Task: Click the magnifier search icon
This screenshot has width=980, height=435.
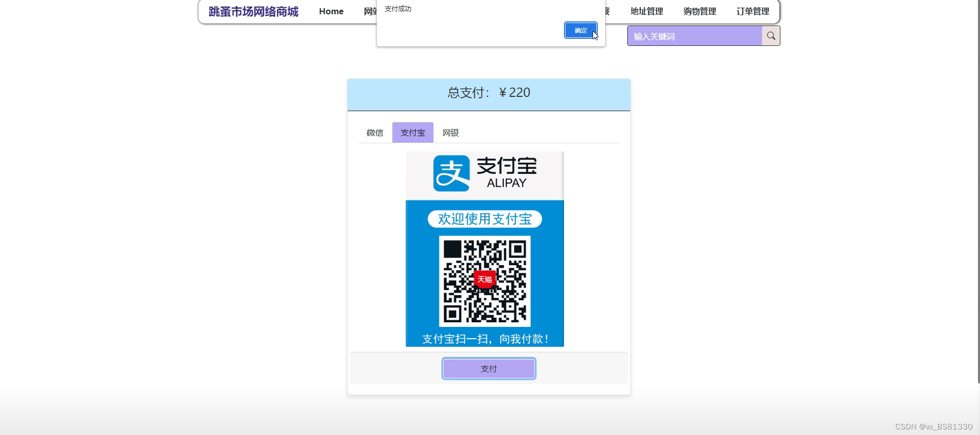Action: coord(771,36)
